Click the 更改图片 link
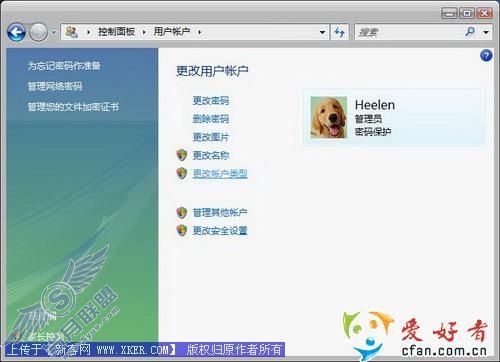Viewport: 500px width, 362px height. 211,137
